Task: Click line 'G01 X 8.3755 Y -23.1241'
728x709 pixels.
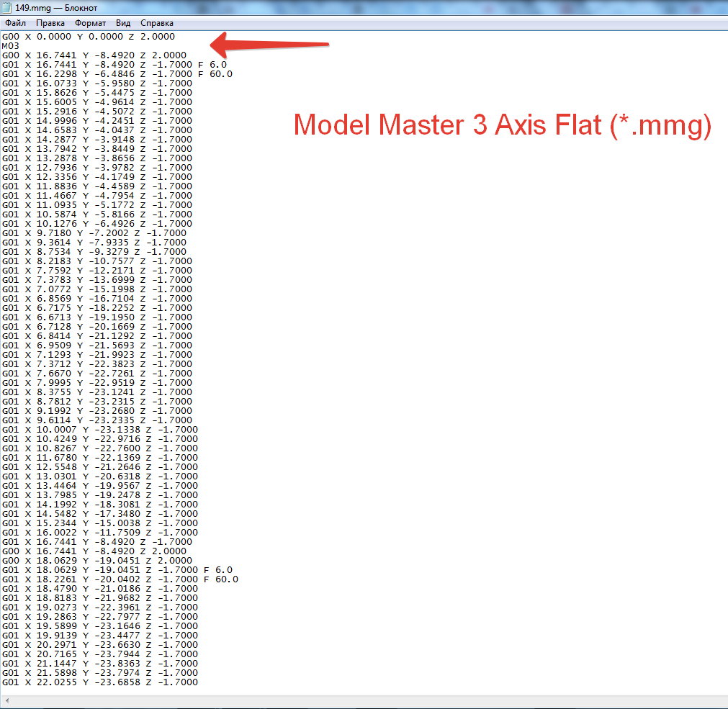Action: pyautogui.click(x=97, y=392)
